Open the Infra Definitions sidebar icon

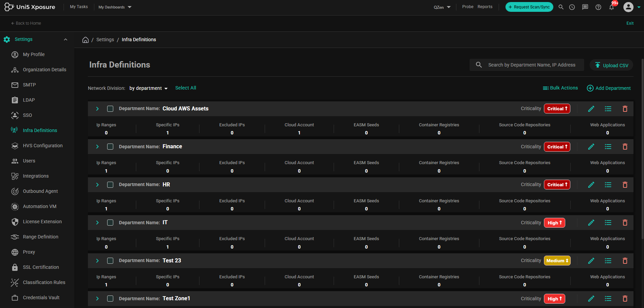[15, 130]
